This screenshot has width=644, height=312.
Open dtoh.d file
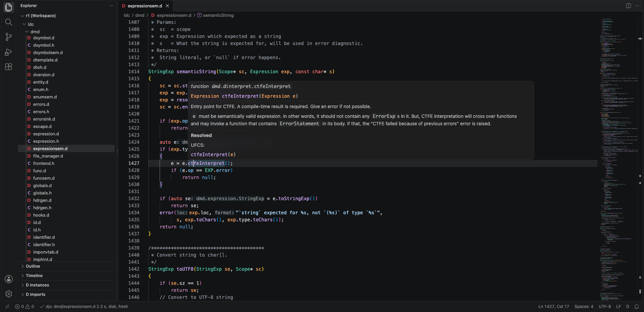[40, 68]
